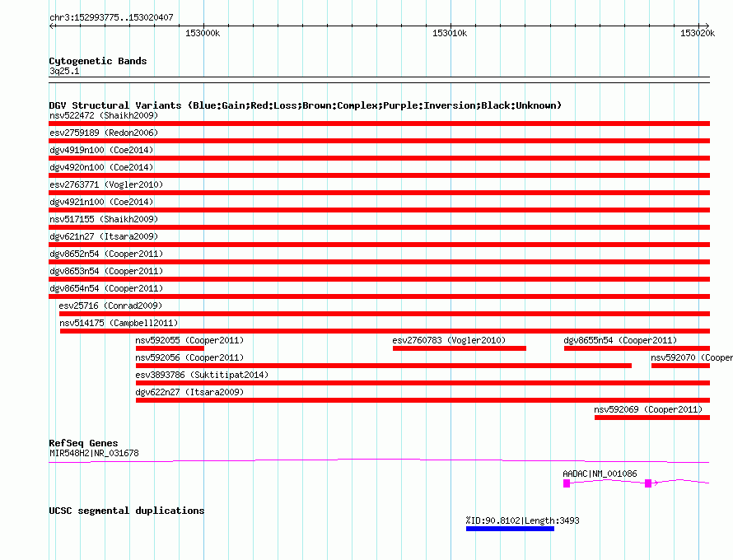The width and height of the screenshot is (733, 560).
Task: Open variant dgv4921n100 (Coe2014)
Action: tap(101, 202)
